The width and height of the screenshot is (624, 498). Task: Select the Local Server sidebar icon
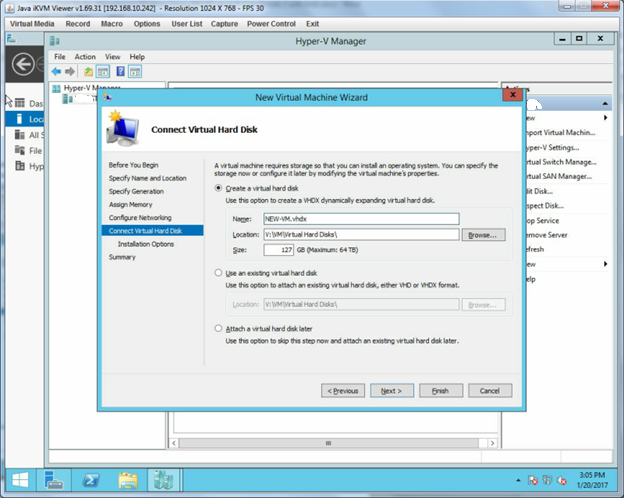click(19, 119)
